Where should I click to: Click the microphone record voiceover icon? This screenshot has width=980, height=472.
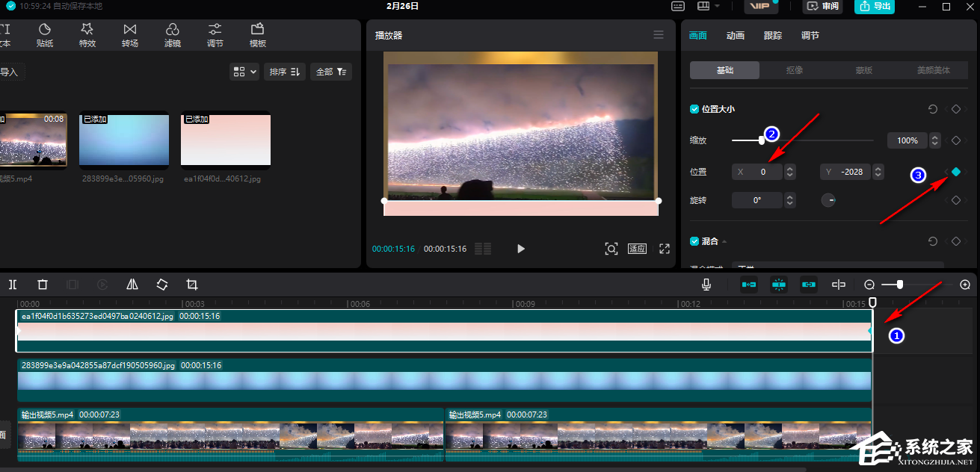pos(706,285)
